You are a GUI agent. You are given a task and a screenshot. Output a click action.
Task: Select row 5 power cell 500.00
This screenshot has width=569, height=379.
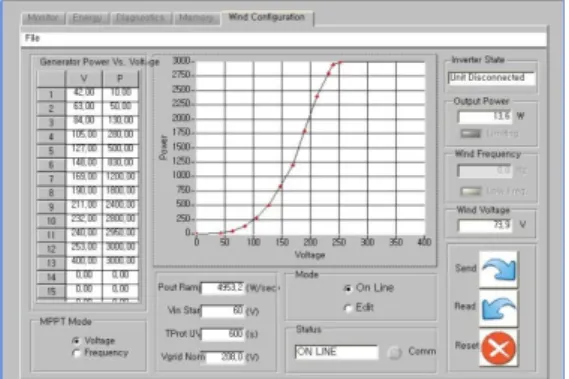120,149
